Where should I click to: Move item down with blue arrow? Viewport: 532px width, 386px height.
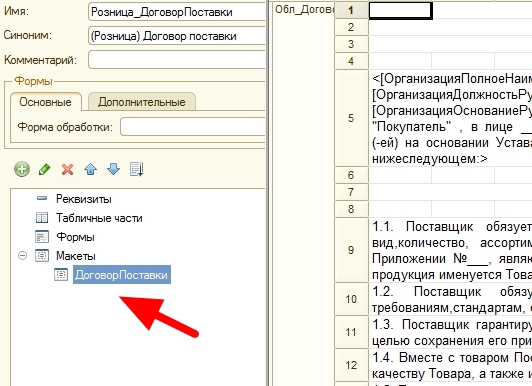click(113, 169)
